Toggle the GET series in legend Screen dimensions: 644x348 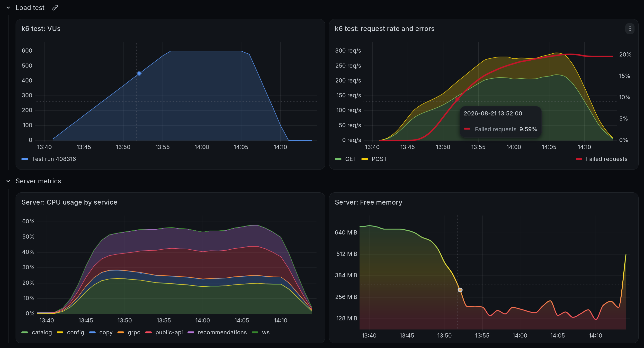click(346, 159)
